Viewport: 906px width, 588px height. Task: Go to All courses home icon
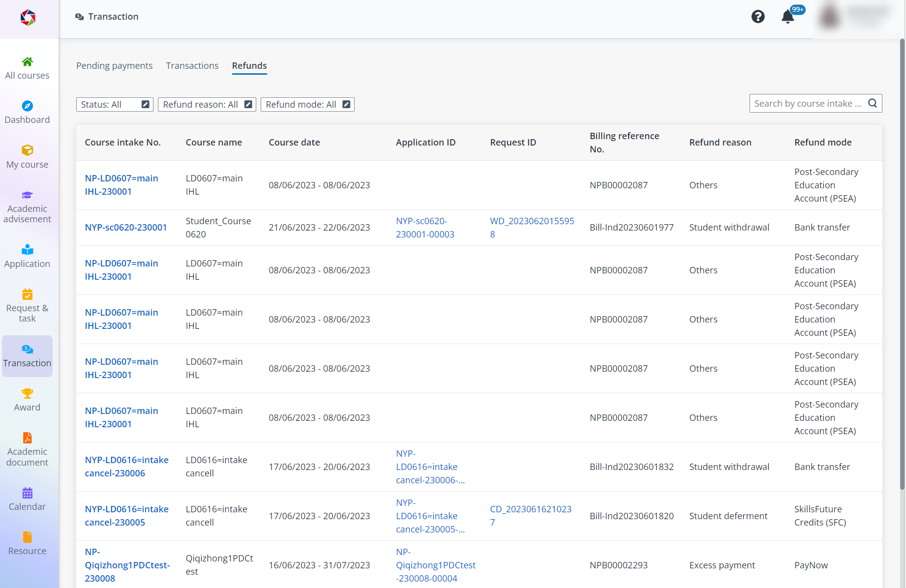pos(28,62)
